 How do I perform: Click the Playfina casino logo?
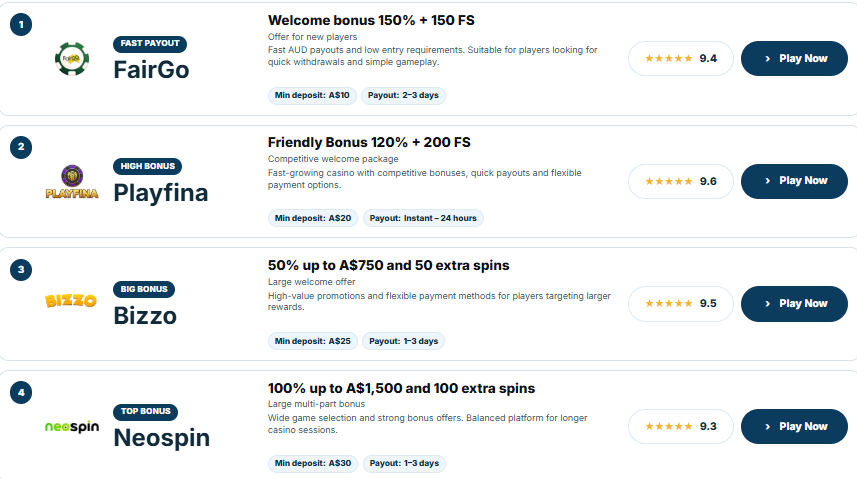[72, 182]
